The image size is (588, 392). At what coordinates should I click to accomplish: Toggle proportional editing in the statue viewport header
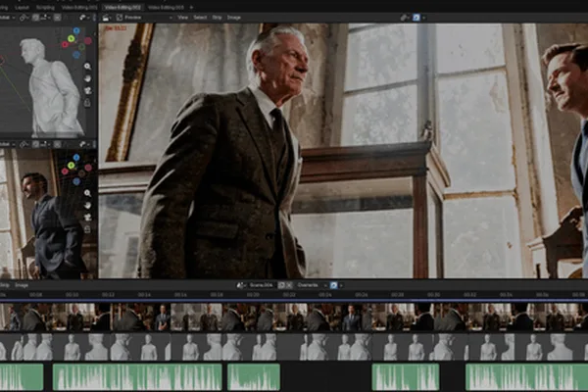[x=57, y=18]
